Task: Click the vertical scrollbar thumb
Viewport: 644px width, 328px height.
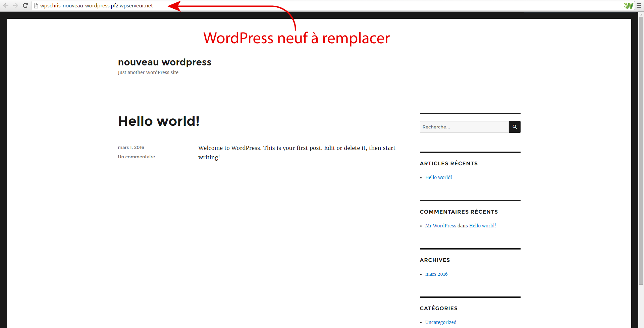Action: (x=641, y=151)
